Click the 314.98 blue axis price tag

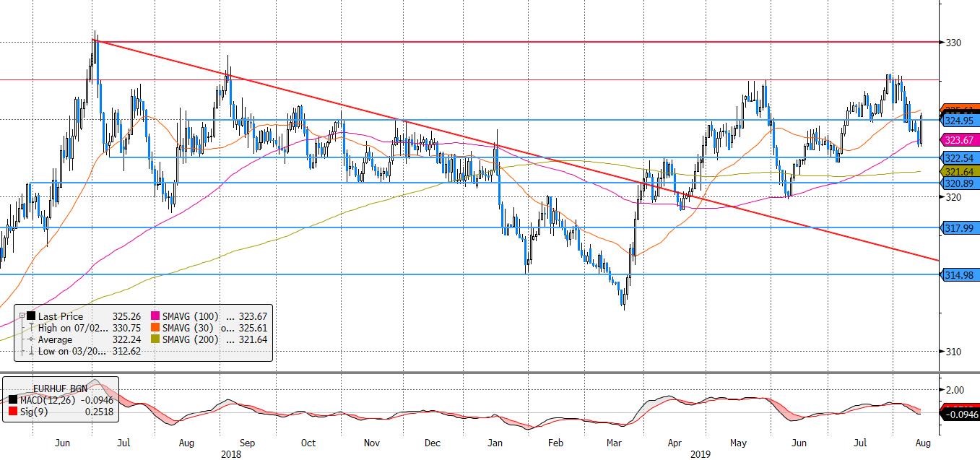pos(959,274)
